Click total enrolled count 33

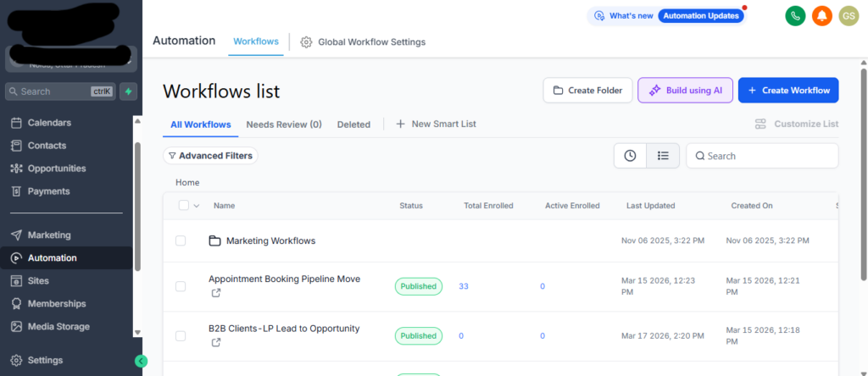[x=464, y=286]
